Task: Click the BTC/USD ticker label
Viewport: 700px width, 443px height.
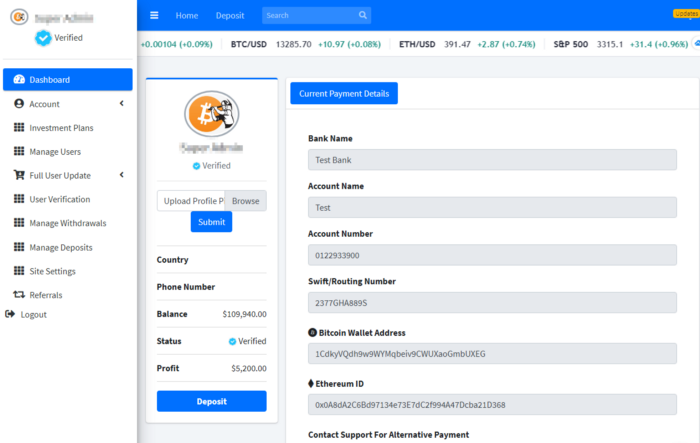Action: [x=249, y=44]
